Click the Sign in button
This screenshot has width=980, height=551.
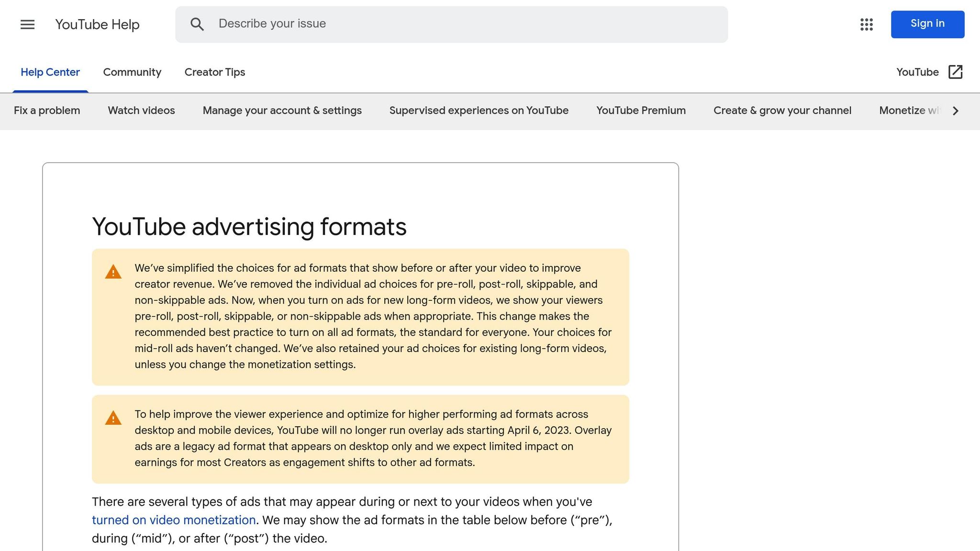(x=927, y=24)
